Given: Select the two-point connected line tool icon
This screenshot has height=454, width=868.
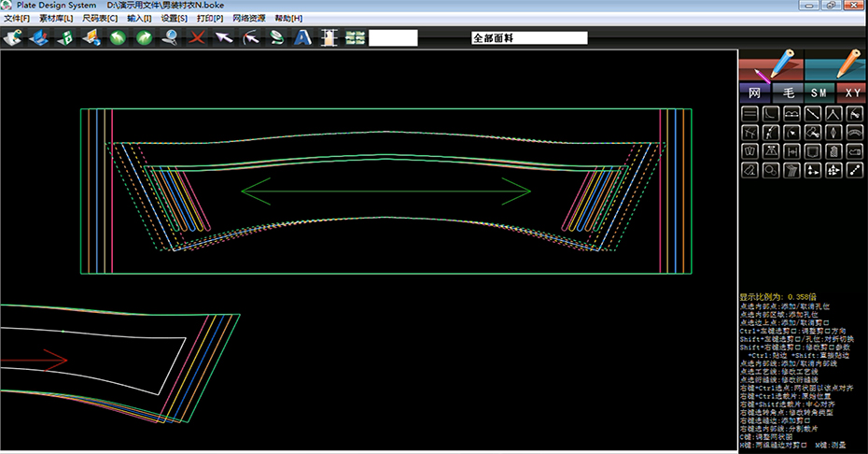Looking at the screenshot, I should 856,170.
